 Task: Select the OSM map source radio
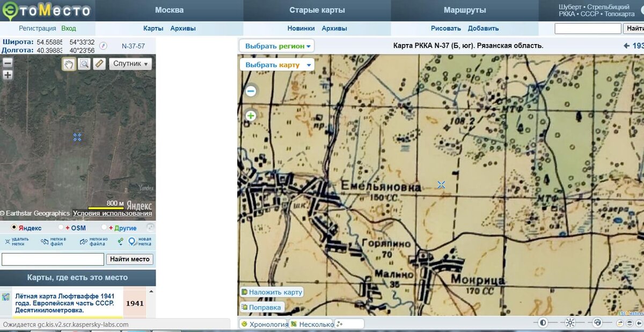[61, 228]
